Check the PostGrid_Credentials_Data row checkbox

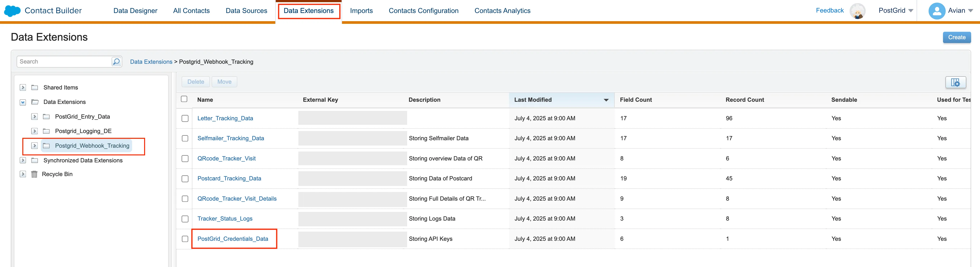pos(185,239)
